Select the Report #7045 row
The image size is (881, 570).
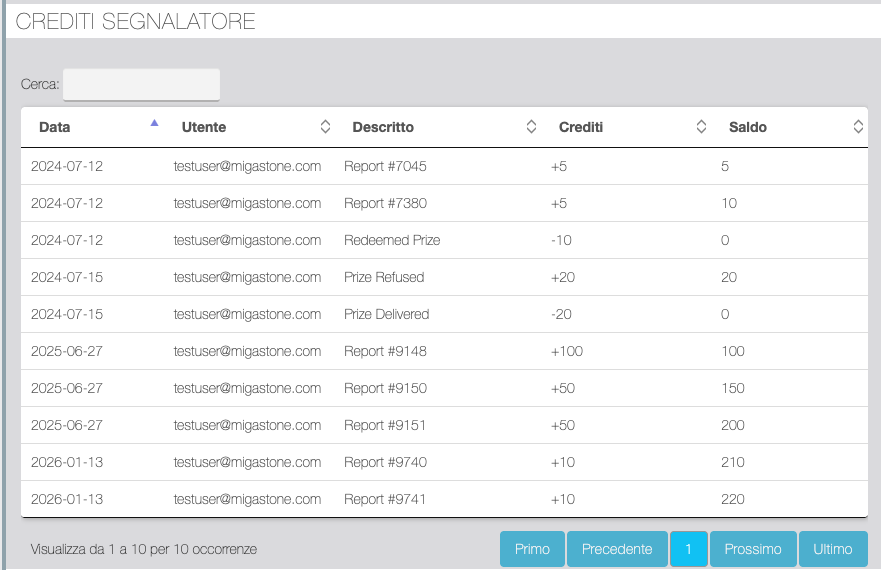(385, 166)
